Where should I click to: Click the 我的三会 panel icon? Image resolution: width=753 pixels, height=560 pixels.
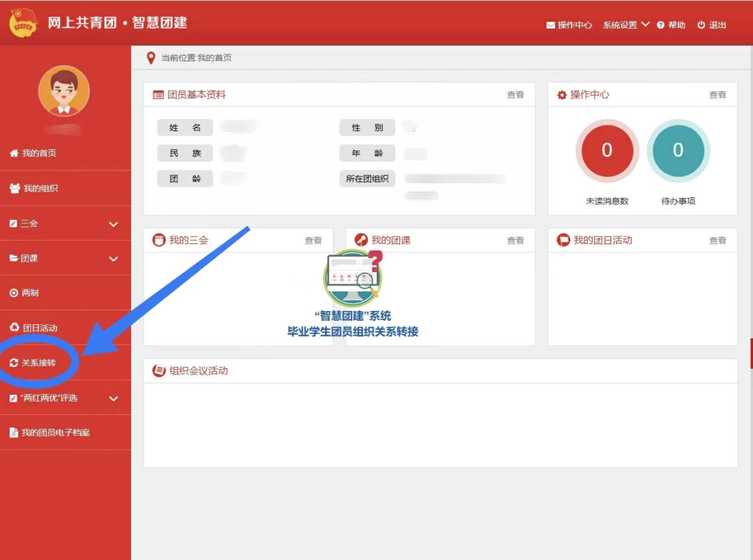[x=159, y=240]
